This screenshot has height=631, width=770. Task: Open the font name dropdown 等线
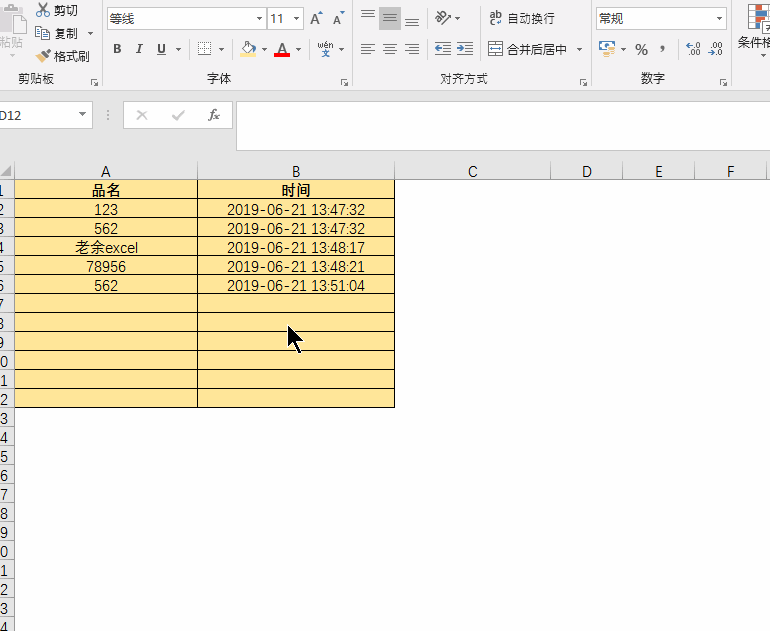(259, 19)
